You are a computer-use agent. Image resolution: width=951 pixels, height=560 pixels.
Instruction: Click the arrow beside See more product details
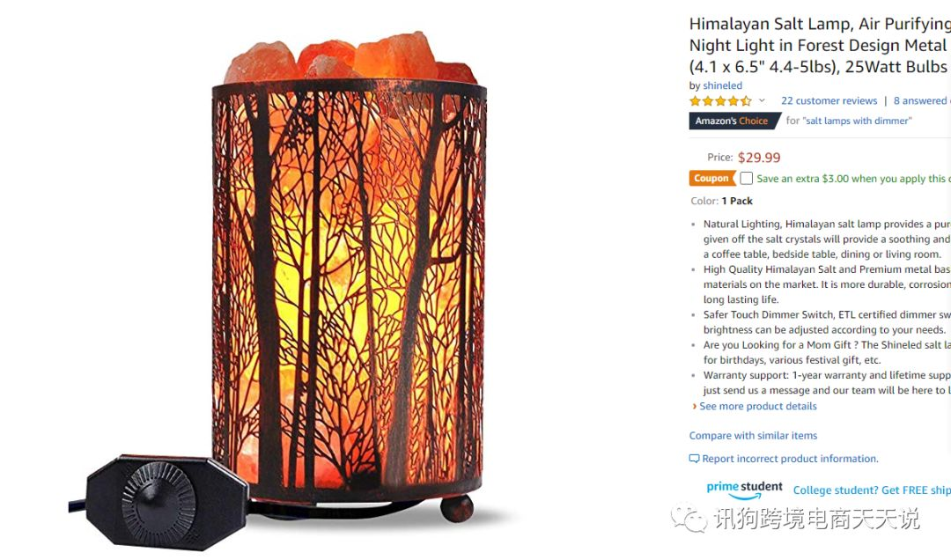tap(695, 407)
